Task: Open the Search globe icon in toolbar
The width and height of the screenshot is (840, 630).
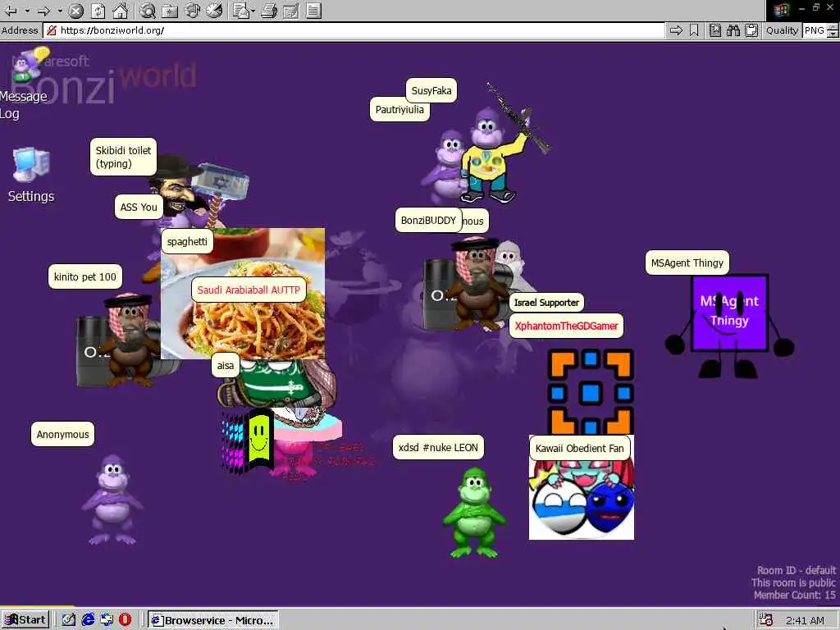Action: tap(148, 10)
